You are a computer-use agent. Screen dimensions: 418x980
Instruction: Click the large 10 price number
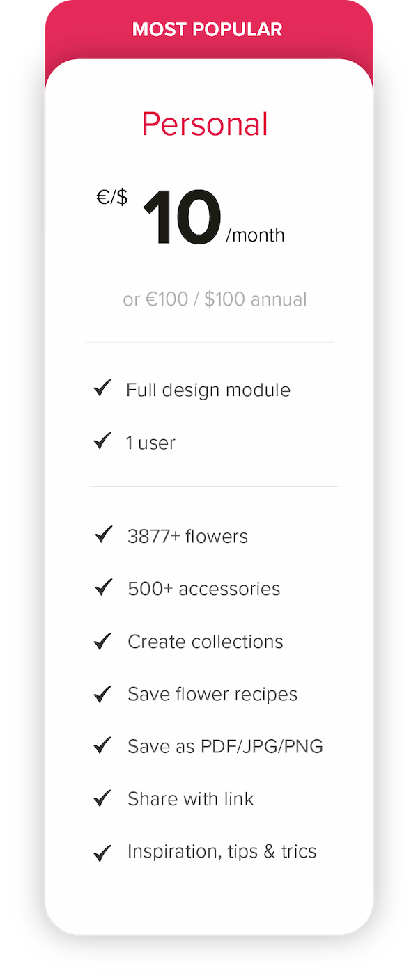coord(183,218)
